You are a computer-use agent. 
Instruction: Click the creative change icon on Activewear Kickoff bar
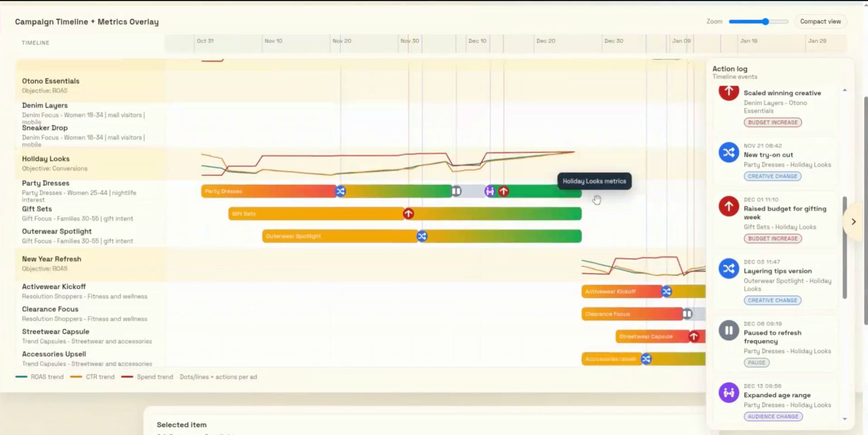pyautogui.click(x=667, y=292)
